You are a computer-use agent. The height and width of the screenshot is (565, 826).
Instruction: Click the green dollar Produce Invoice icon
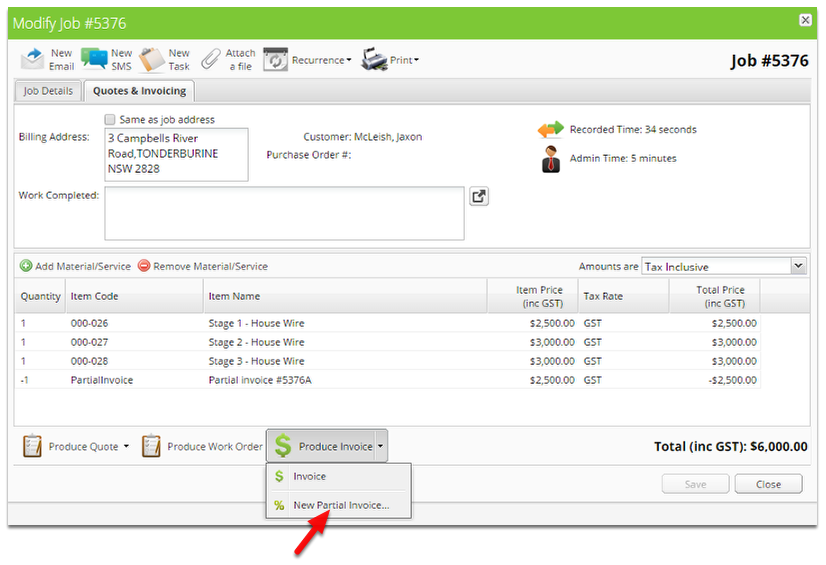pos(283,446)
